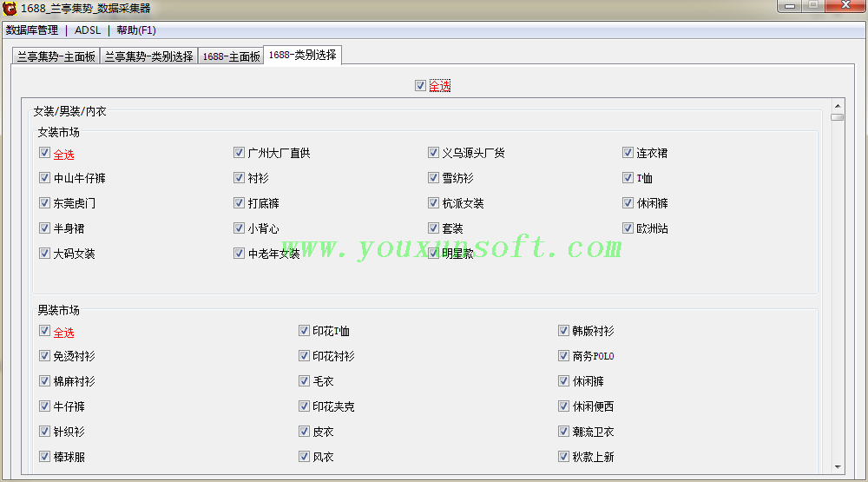Toggle the 东莞虎门 checkbox
The image size is (868, 482).
(x=45, y=202)
